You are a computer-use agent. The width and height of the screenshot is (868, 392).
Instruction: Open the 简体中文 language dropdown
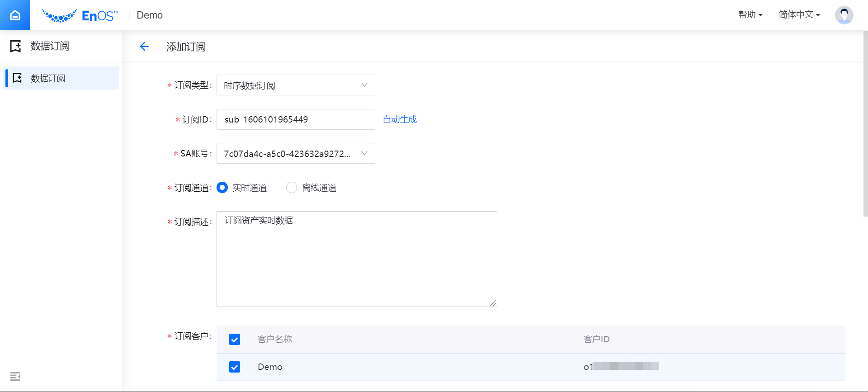point(799,15)
